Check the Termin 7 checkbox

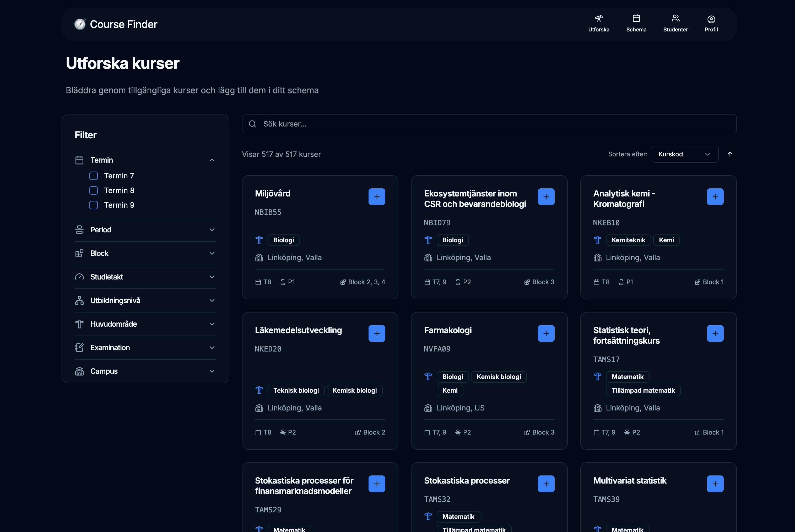point(93,175)
